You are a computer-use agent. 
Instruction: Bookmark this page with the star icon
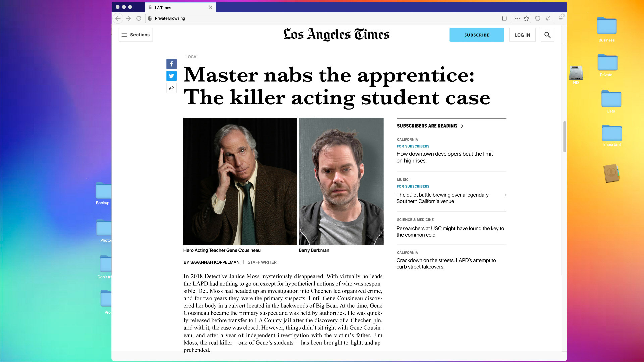tap(526, 18)
